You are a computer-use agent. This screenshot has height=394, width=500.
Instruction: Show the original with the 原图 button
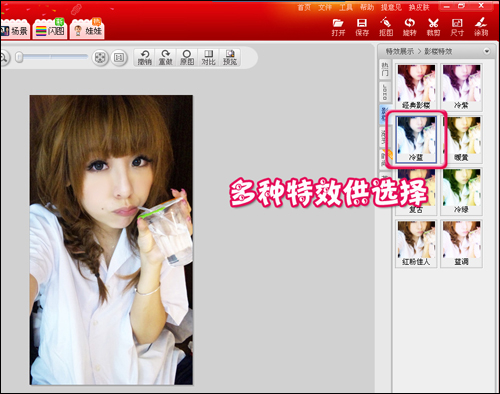187,58
